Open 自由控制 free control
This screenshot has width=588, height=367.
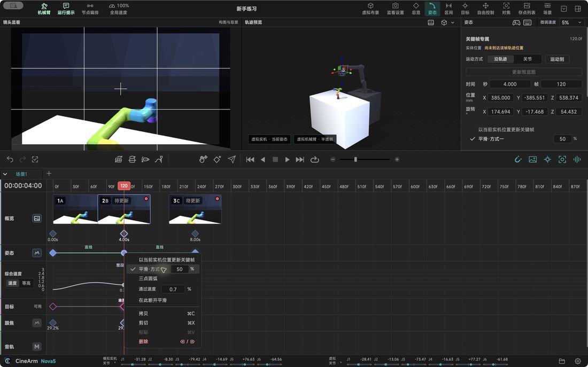485,9
